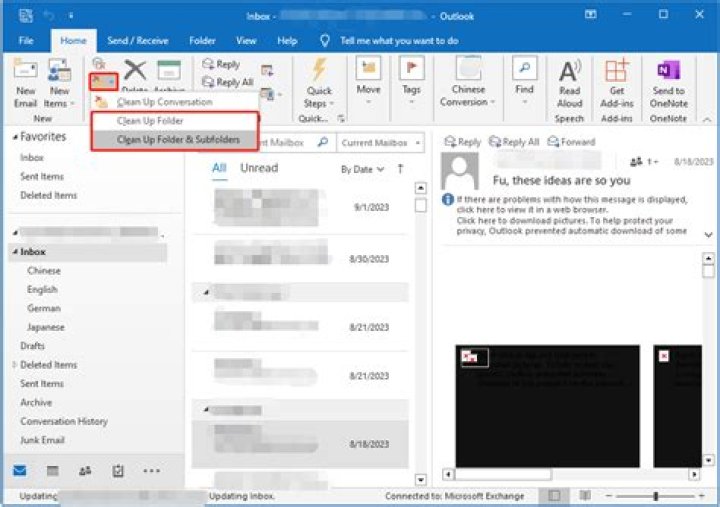
Task: Open the Send / Receive ribbon tab
Action: pos(138,41)
